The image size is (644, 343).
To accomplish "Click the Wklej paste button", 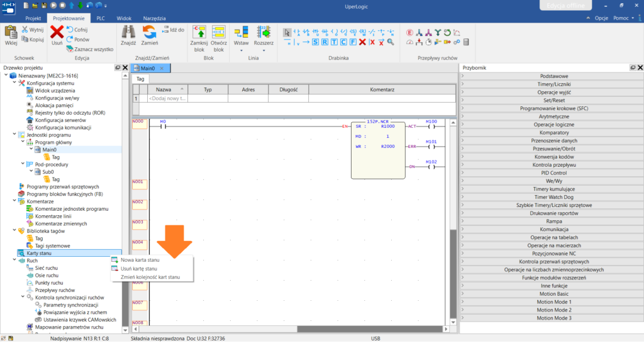I will point(11,35).
